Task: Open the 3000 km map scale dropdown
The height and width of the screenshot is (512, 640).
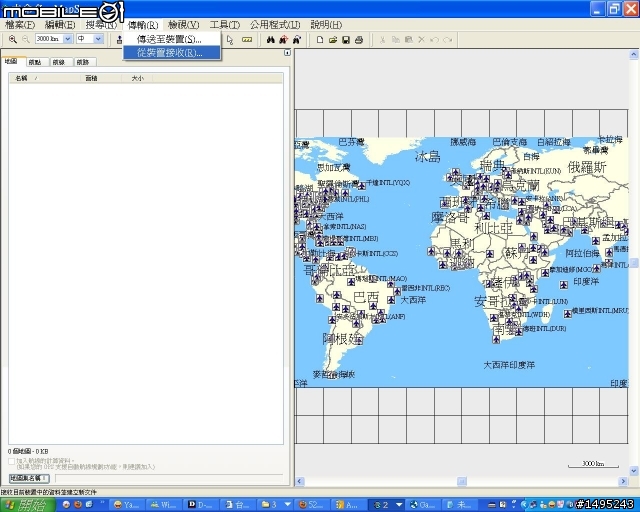Action: [68, 39]
